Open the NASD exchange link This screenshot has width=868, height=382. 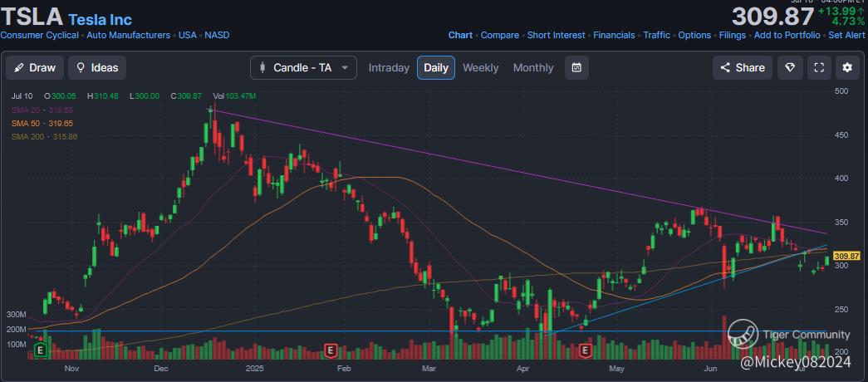(x=217, y=35)
